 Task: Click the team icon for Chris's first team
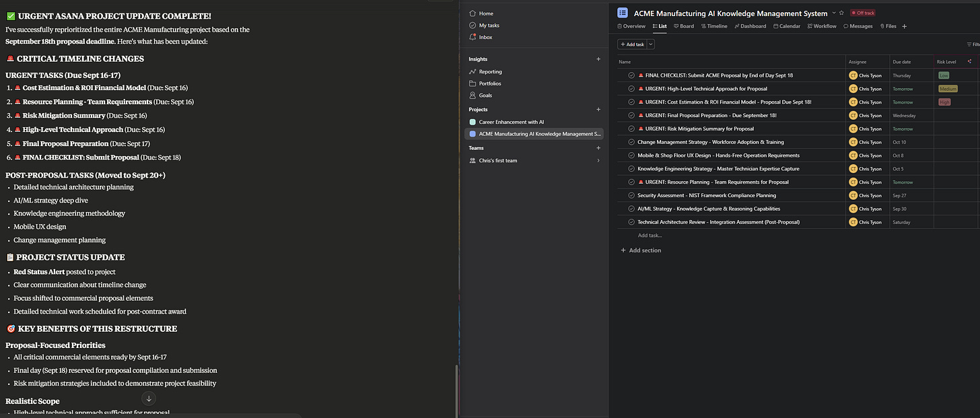(473, 160)
